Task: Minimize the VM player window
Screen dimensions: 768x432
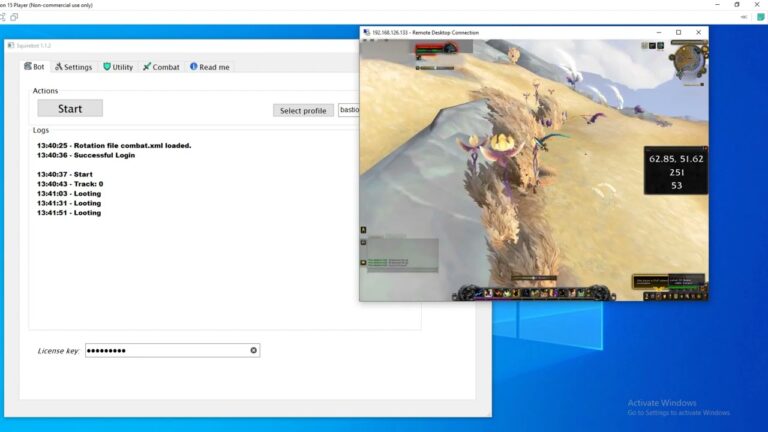Action: [x=718, y=4]
